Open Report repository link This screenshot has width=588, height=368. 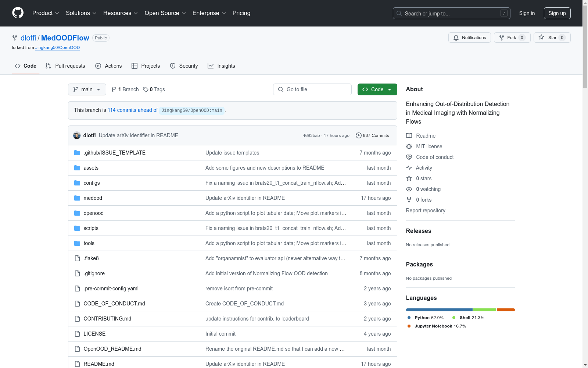click(x=426, y=210)
